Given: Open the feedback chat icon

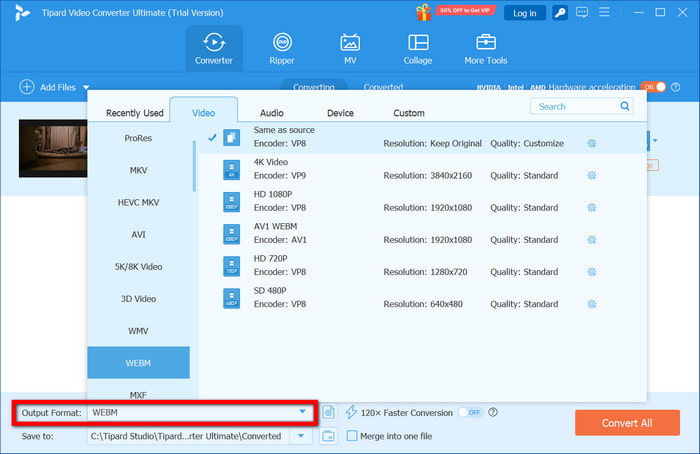Looking at the screenshot, I should pos(582,12).
